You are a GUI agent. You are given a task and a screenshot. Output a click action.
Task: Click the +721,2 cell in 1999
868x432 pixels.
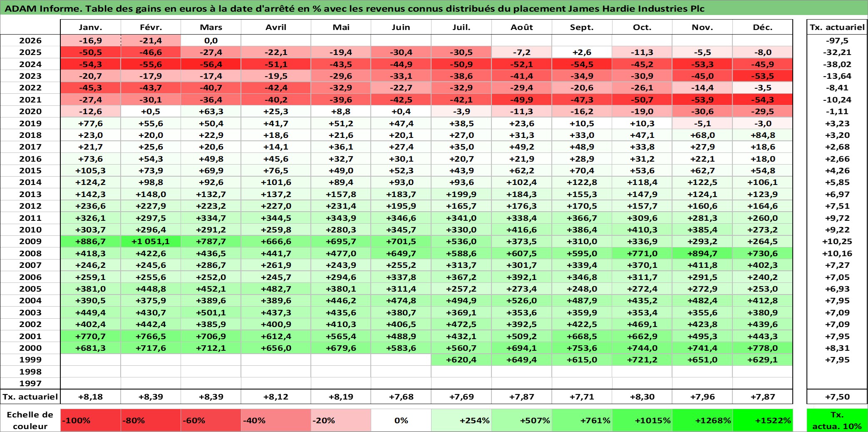pos(642,360)
